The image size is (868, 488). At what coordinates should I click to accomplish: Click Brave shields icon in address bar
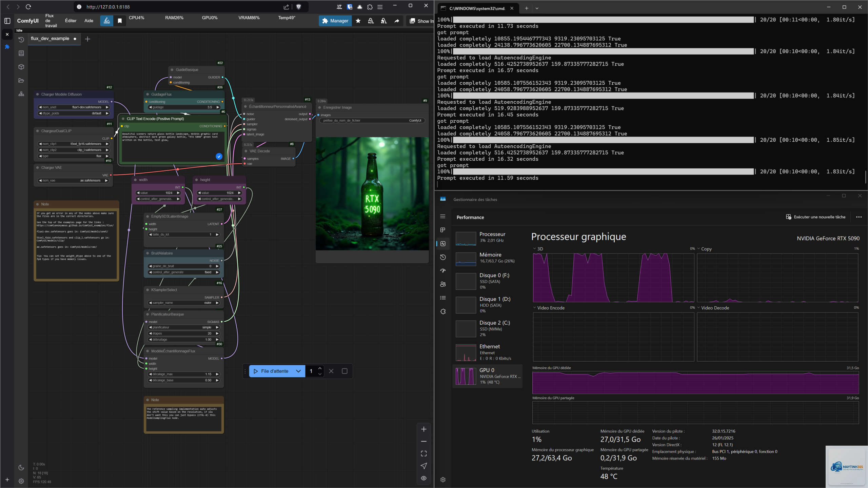tap(299, 7)
